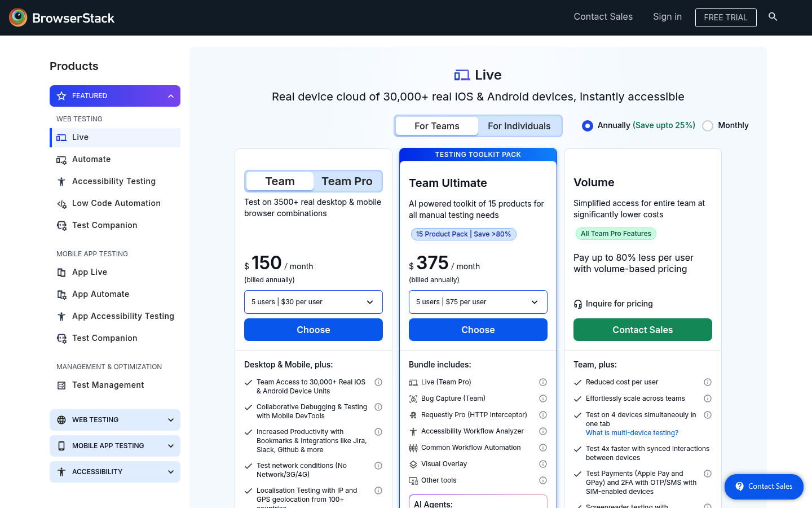Click the 'All Team Pro Features' badge
Viewport: 812px width, 508px height.
616,234
